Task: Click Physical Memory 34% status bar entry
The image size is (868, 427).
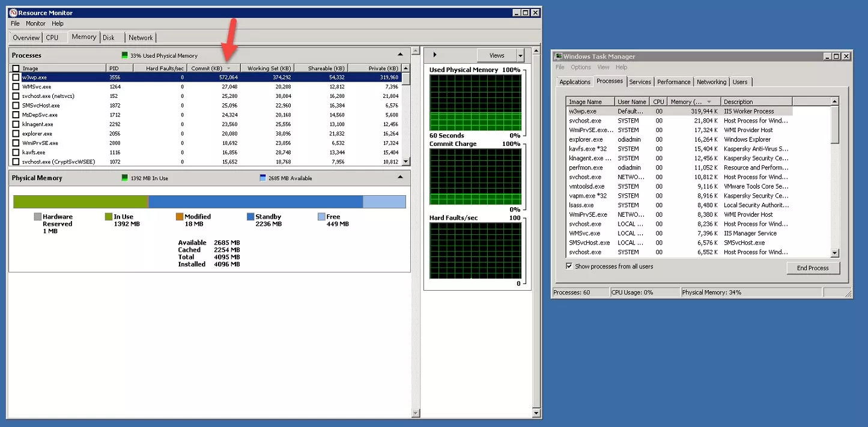Action: (751, 292)
